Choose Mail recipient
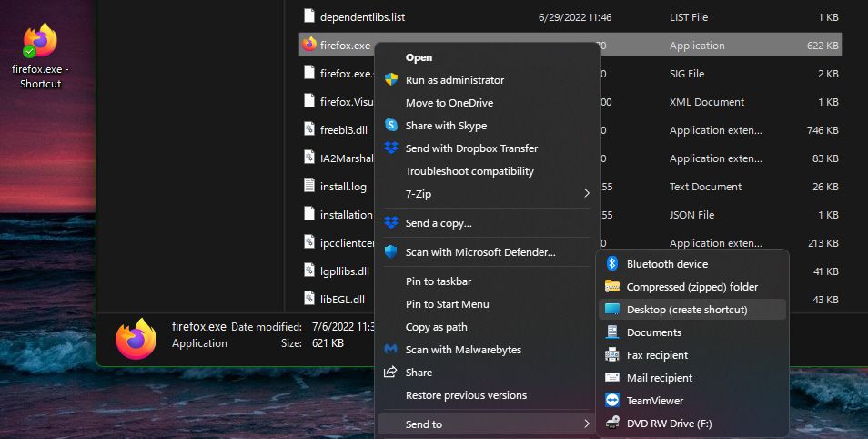Screen dimensions: 868x439 pos(660,378)
